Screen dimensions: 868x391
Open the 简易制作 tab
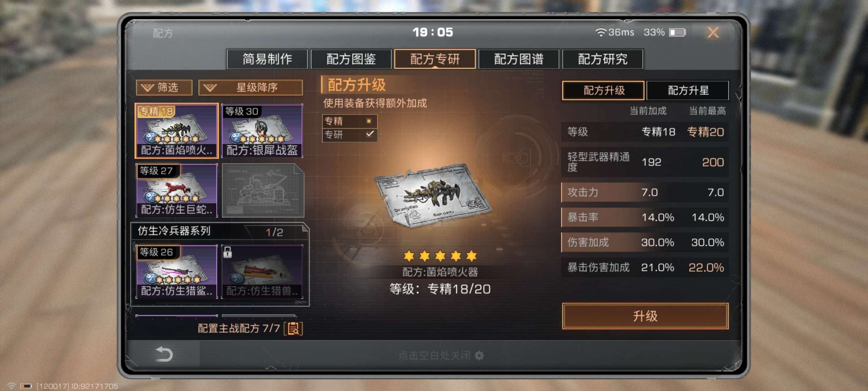click(x=267, y=59)
